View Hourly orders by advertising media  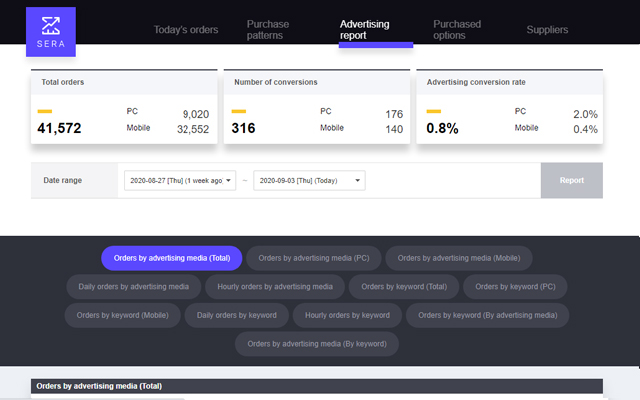pos(275,286)
